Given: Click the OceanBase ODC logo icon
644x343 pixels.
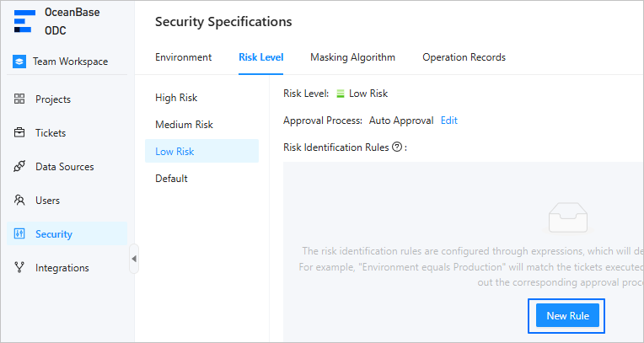Looking at the screenshot, I should point(24,21).
